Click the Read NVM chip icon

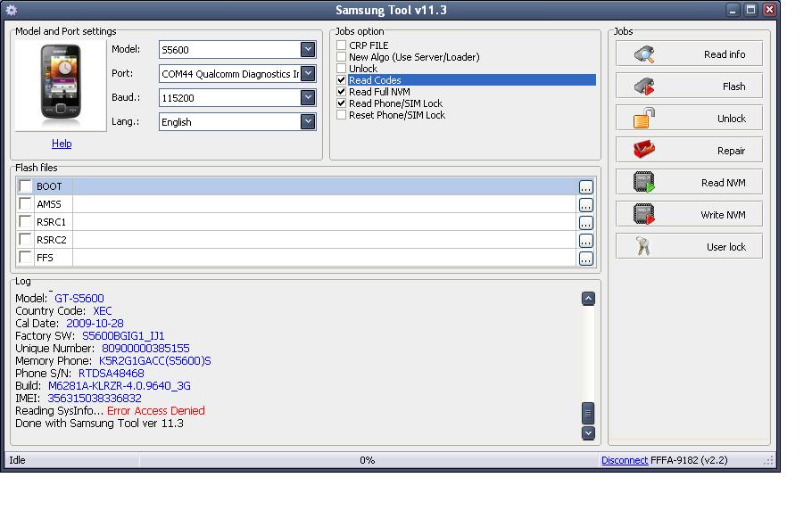pyautogui.click(x=644, y=182)
